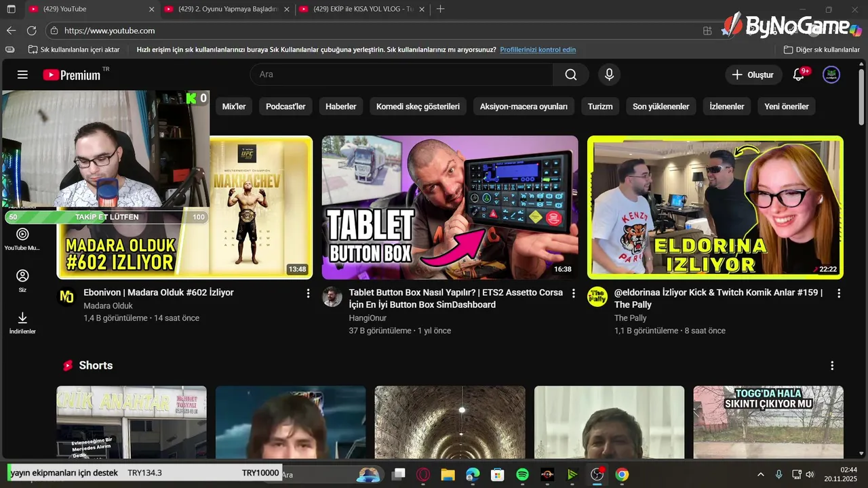Open Diğer sık kullanılanlar bookmarks folder
This screenshot has width=868, height=488.
822,49
